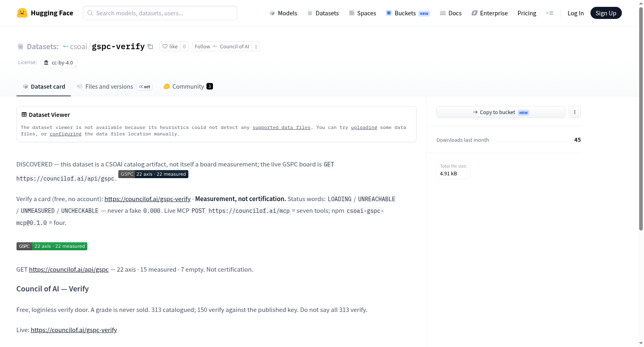This screenshot has height=347, width=644.
Task: Open the Live councilof.ai/gspc-verify link
Action: point(74,330)
